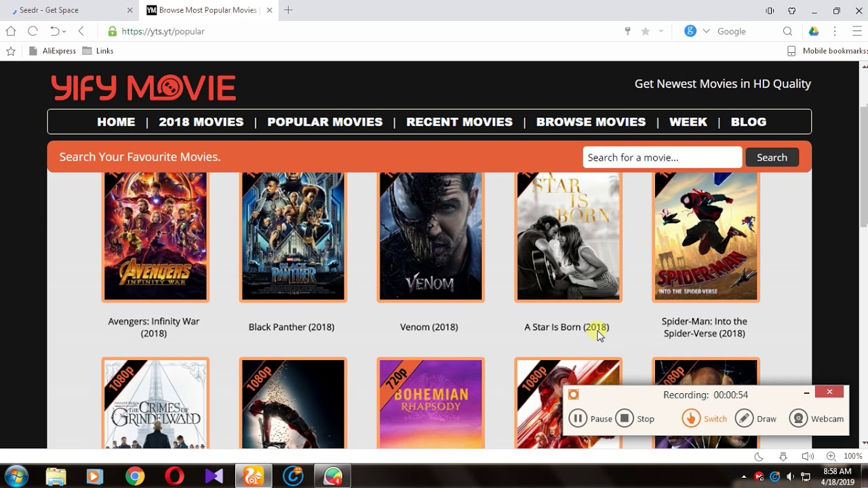Open the Google Drive extension icon
This screenshot has height=488, width=868.
tap(814, 31)
